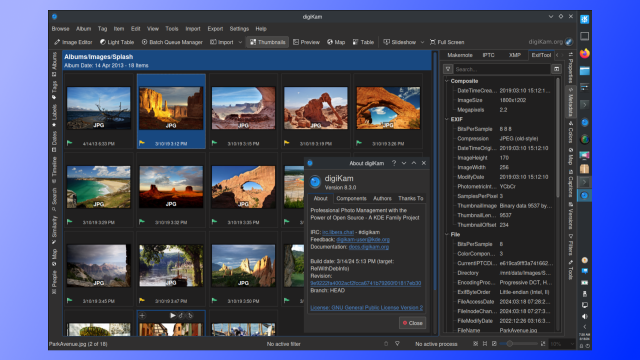640x360 pixels.
Task: Switch to Map view in toolbar
Action: [x=336, y=42]
